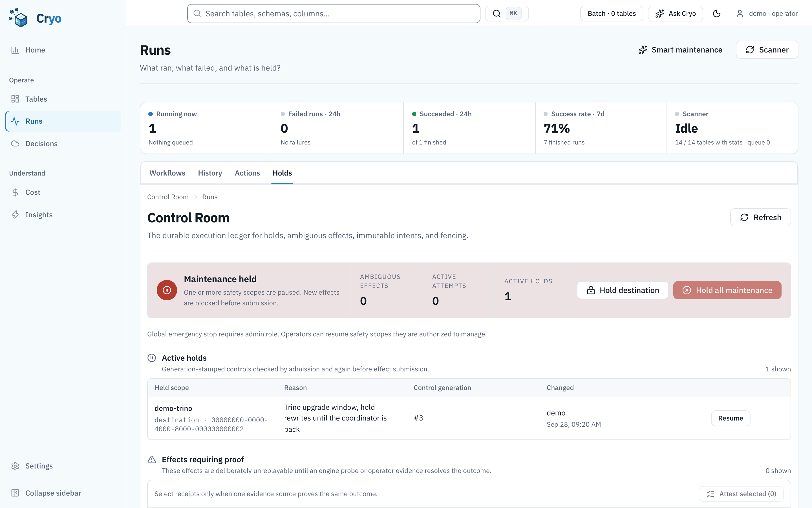Open the Scanner button
Screen dimensions: 812x508
click(x=767, y=50)
